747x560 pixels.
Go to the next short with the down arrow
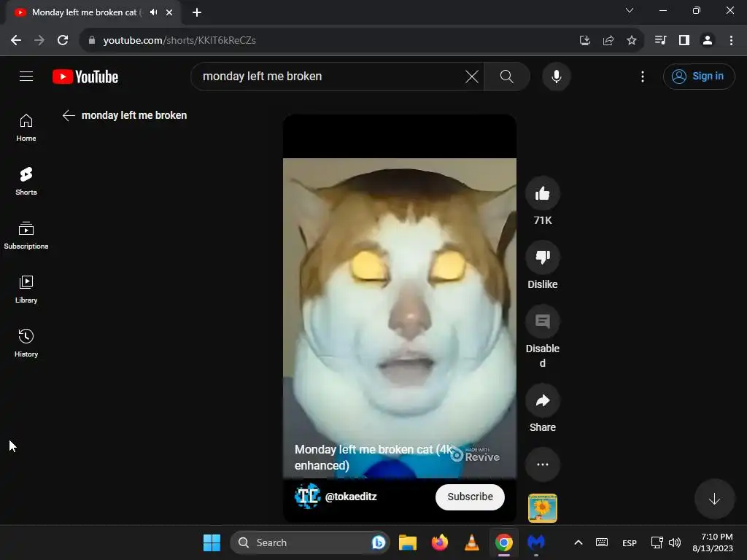tap(714, 499)
